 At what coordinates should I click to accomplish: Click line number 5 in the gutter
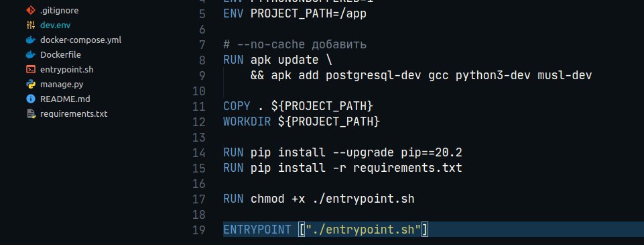tap(202, 14)
